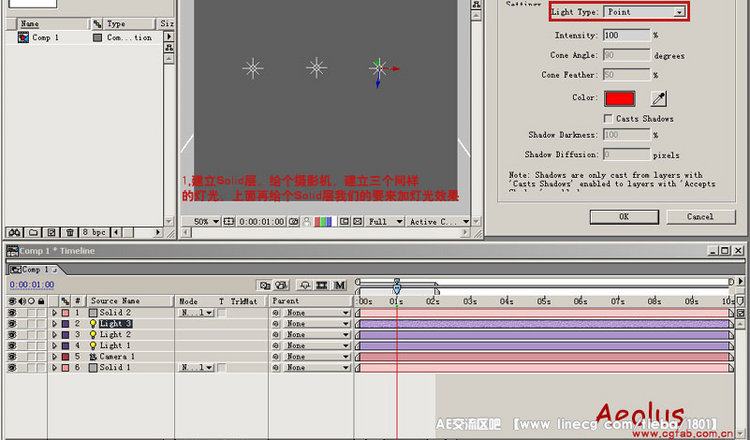The height and width of the screenshot is (440, 750).
Task: Click the timeline current time 0:00:01:00
Action: [32, 285]
